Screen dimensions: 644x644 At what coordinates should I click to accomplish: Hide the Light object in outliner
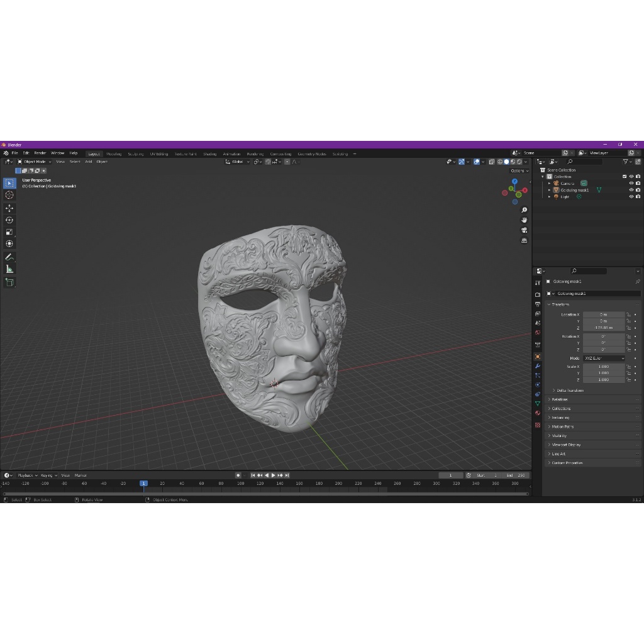(631, 197)
